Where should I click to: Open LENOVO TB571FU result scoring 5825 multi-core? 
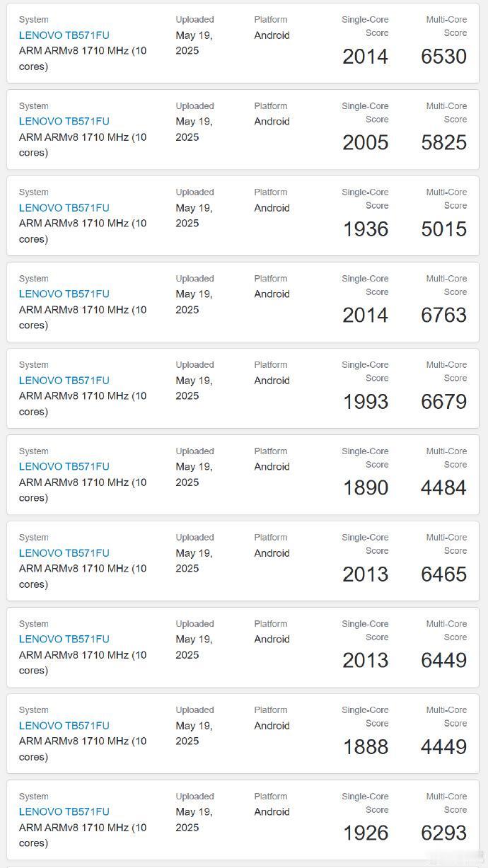click(64, 122)
